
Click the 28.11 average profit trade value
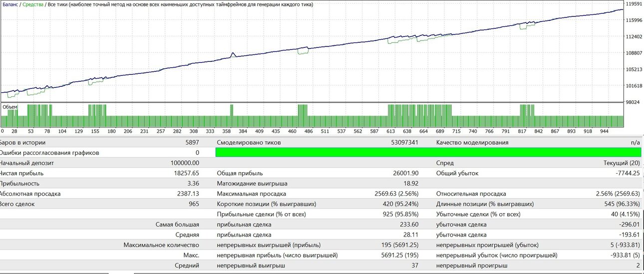pyautogui.click(x=411, y=235)
